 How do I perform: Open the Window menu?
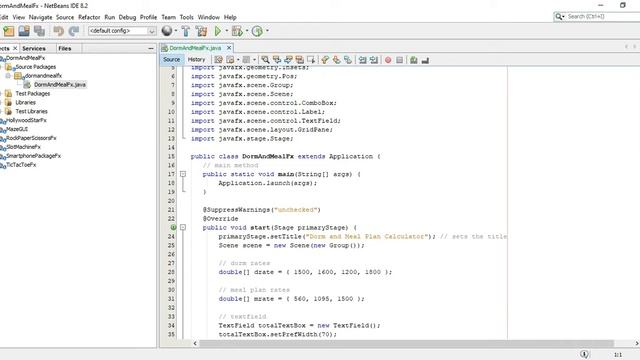pos(209,17)
